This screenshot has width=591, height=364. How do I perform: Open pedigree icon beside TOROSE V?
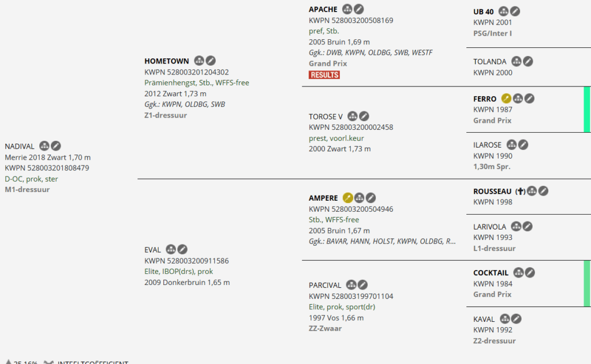point(352,117)
